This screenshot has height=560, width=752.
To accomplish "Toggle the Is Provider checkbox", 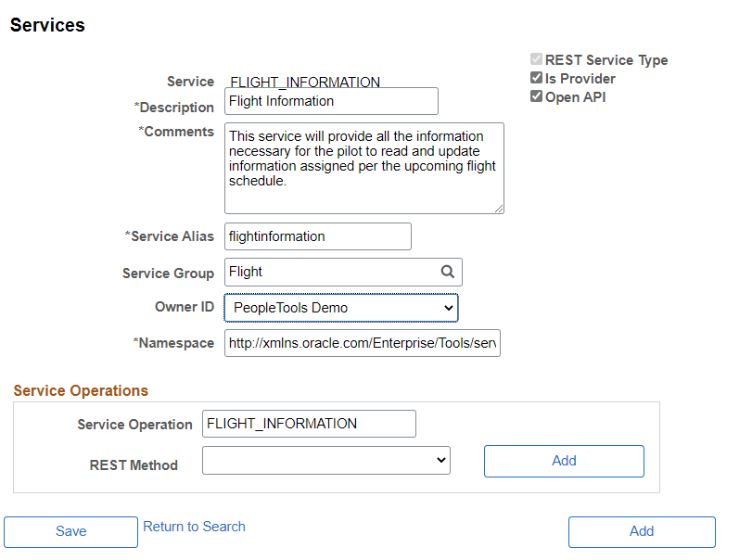I will (x=536, y=78).
